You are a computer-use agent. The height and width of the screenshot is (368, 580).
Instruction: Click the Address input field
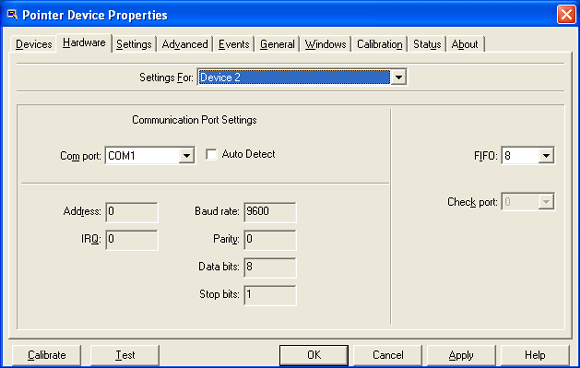click(132, 212)
